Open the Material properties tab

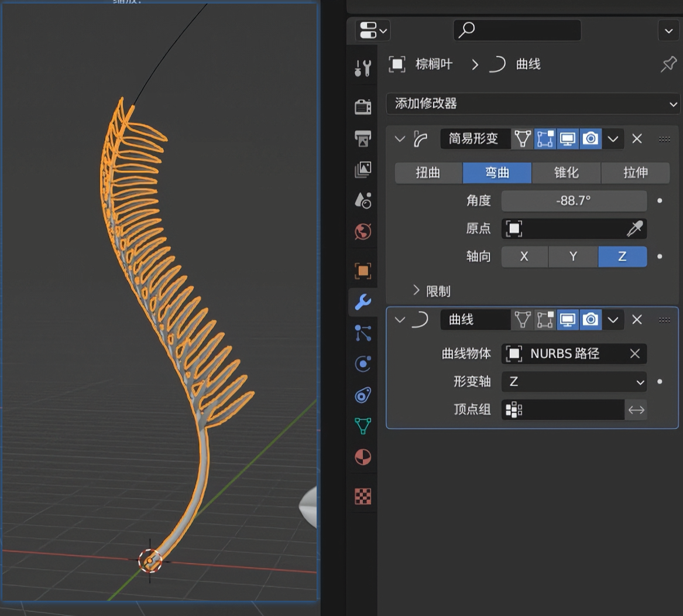point(363,457)
